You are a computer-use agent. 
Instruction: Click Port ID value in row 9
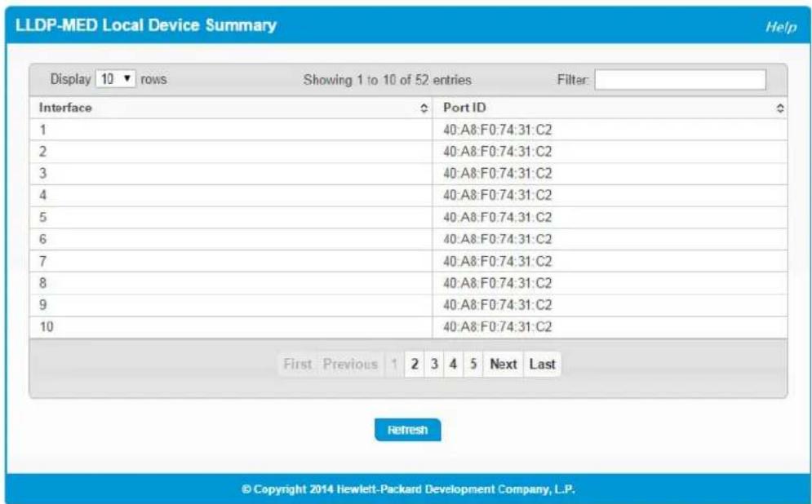pos(497,305)
